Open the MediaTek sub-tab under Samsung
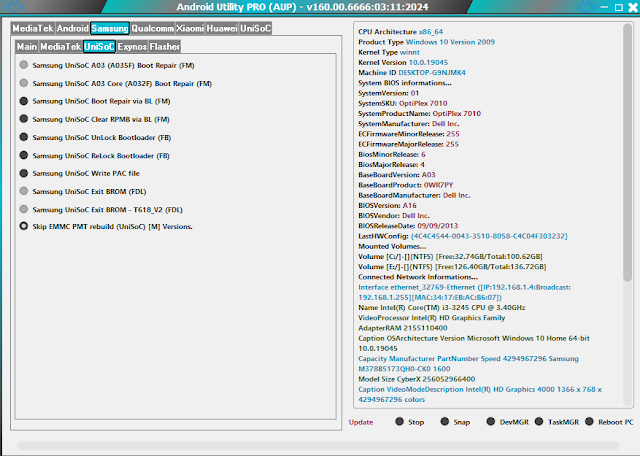 [60, 47]
